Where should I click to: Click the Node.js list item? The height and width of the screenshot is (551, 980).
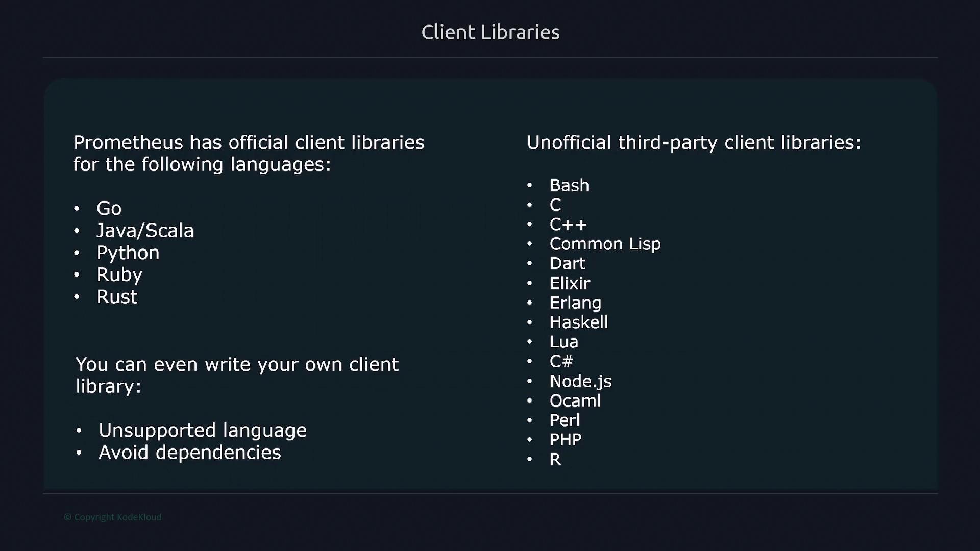[580, 381]
